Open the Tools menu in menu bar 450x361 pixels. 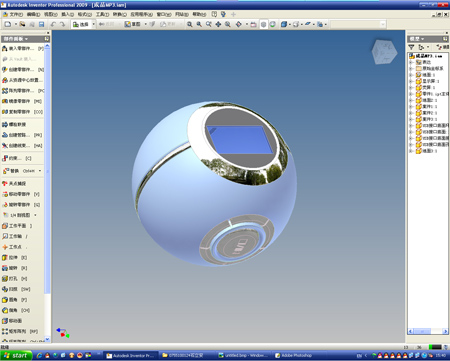(x=103, y=14)
